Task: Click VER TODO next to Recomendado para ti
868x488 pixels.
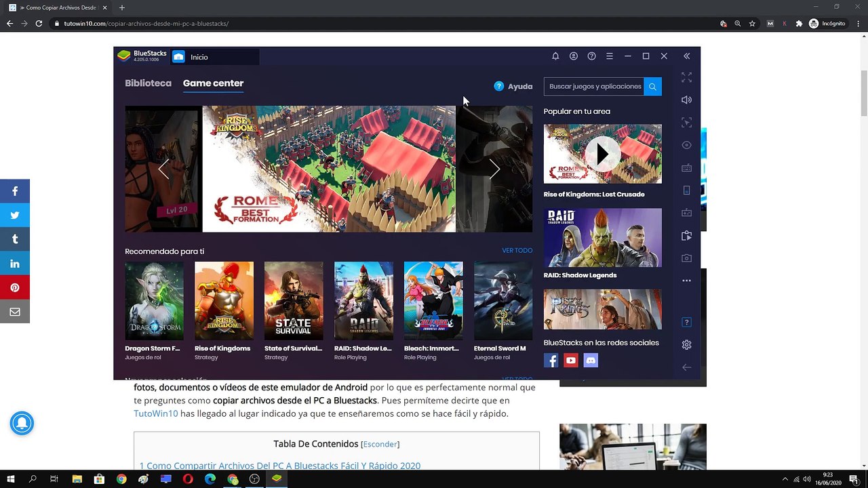Action: coord(517,251)
